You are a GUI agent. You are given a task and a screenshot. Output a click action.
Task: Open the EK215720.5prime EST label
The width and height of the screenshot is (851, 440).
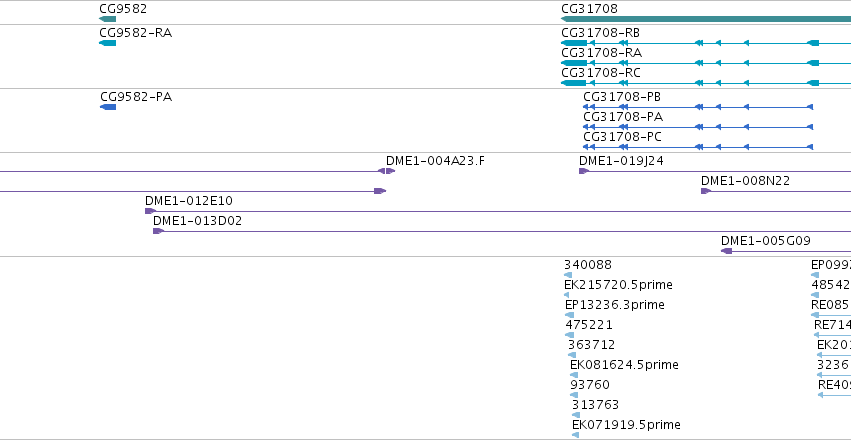point(618,284)
